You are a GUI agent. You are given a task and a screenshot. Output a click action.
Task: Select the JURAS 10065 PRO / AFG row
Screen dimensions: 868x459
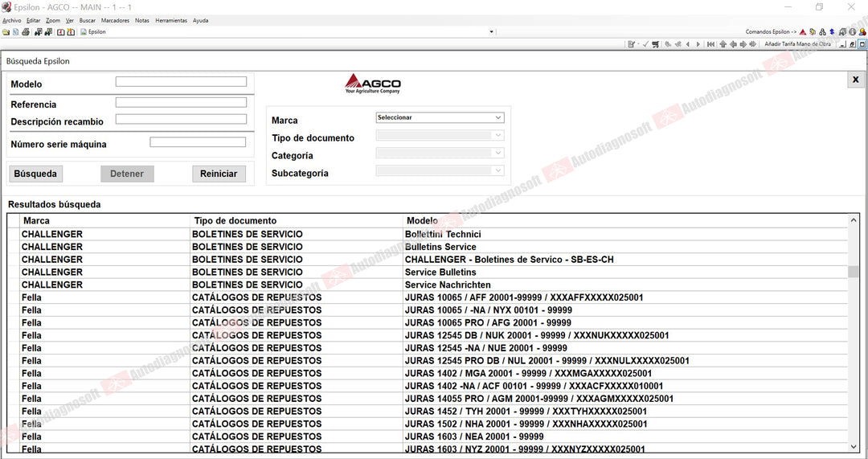point(428,323)
